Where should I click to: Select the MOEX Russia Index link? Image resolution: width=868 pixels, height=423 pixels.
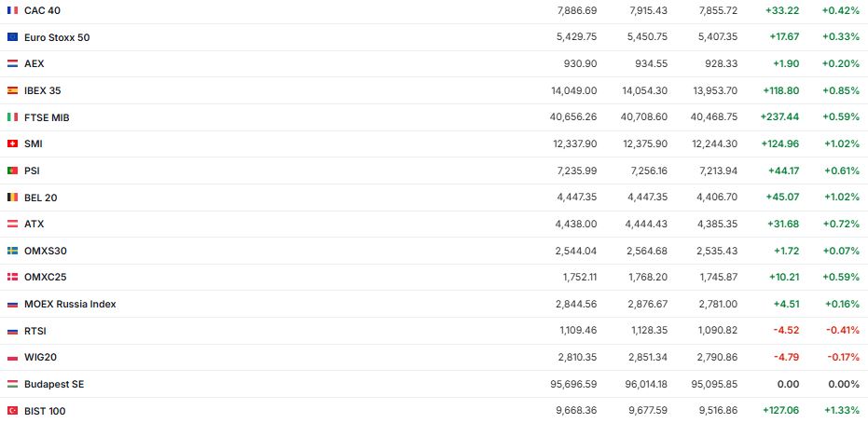click(x=70, y=304)
